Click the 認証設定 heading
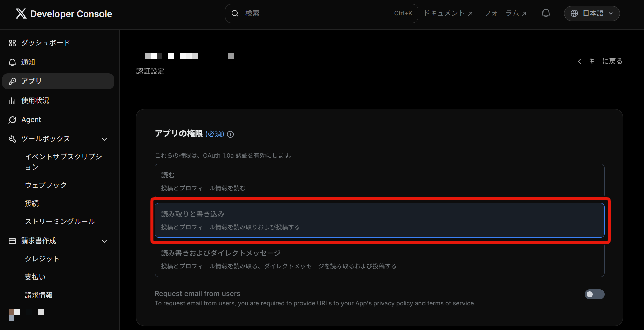Image resolution: width=644 pixels, height=330 pixels. point(150,71)
